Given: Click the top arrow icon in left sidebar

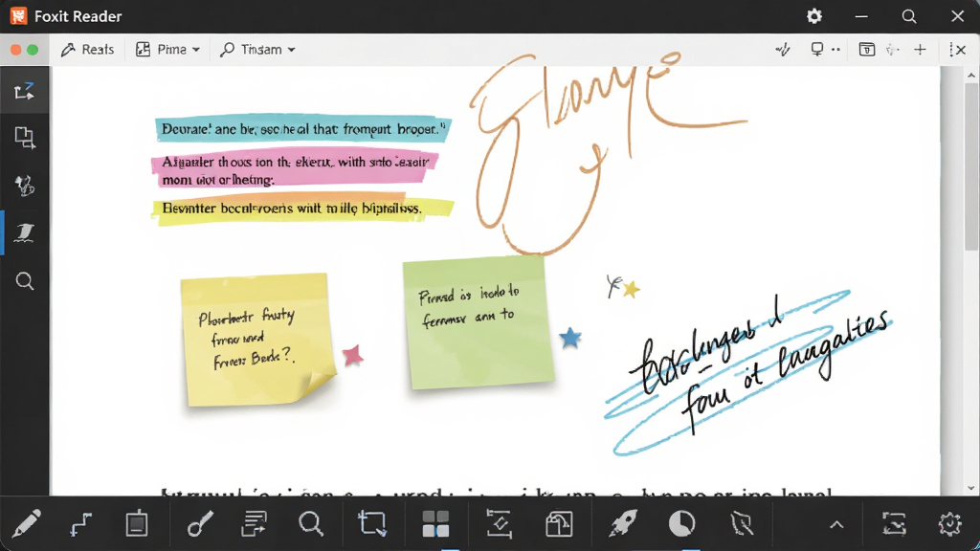Looking at the screenshot, I should coord(24,91).
